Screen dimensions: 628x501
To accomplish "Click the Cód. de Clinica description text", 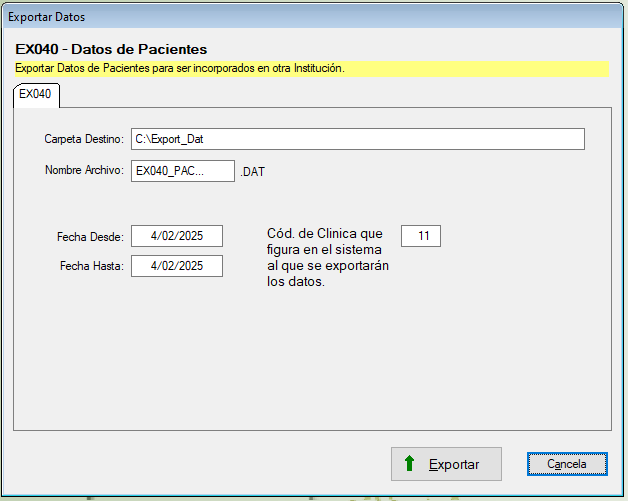I will click(327, 257).
